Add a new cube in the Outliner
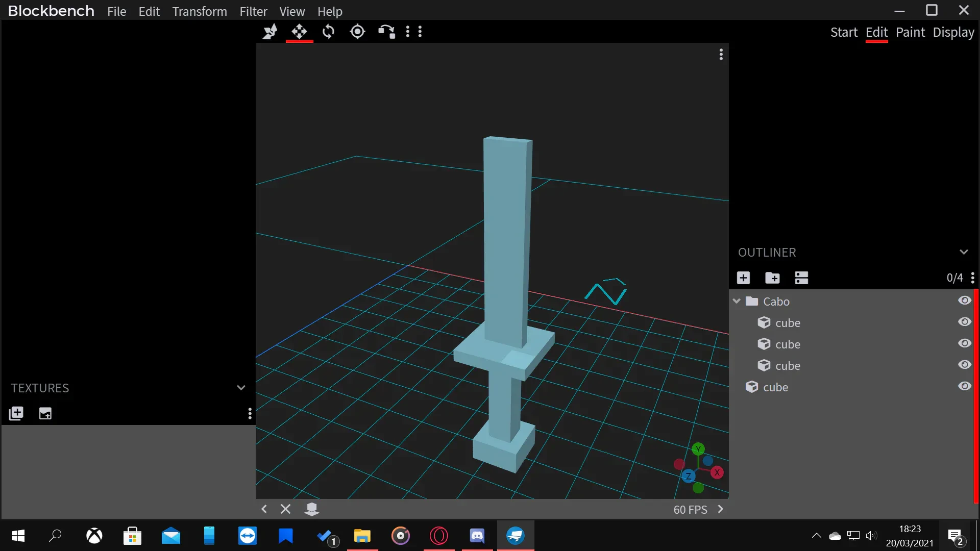The image size is (980, 551). point(743,278)
